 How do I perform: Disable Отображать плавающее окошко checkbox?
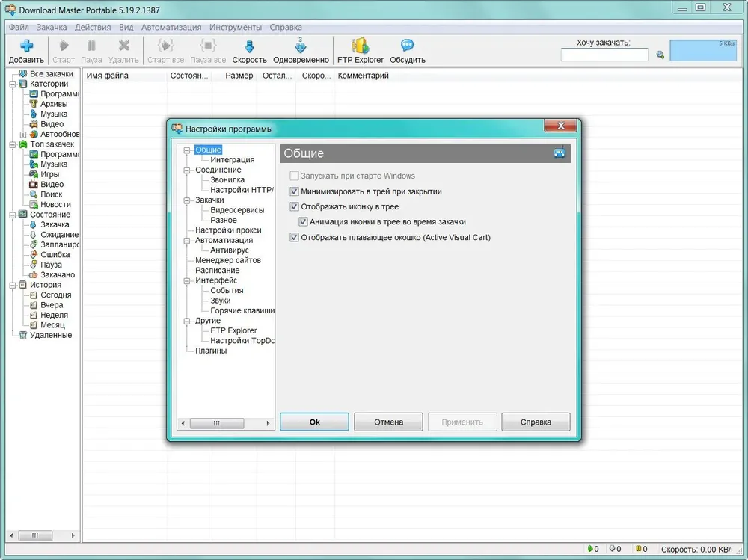coord(294,238)
